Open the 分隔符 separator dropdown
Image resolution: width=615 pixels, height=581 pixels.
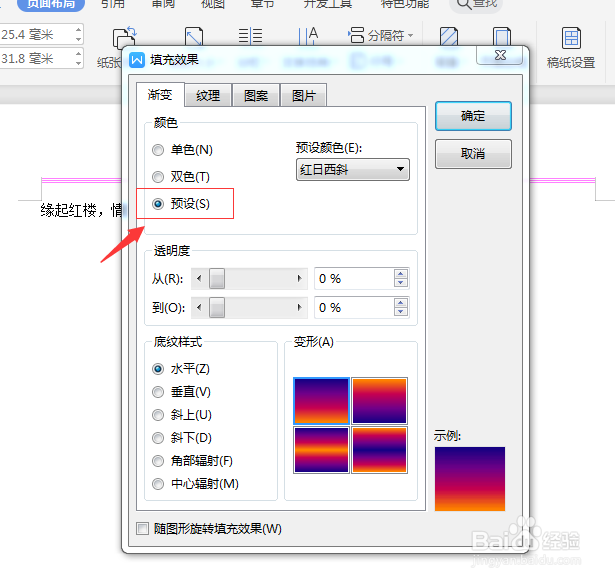(x=381, y=35)
